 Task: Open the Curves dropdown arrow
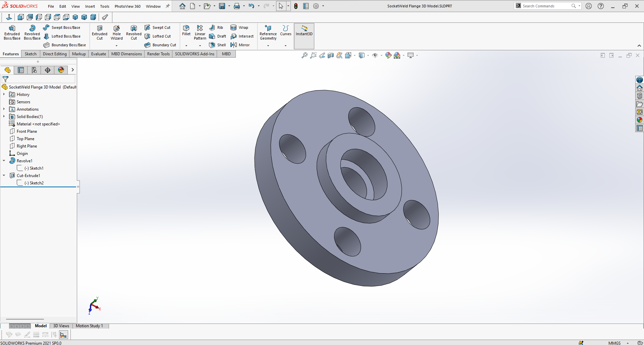tap(286, 46)
